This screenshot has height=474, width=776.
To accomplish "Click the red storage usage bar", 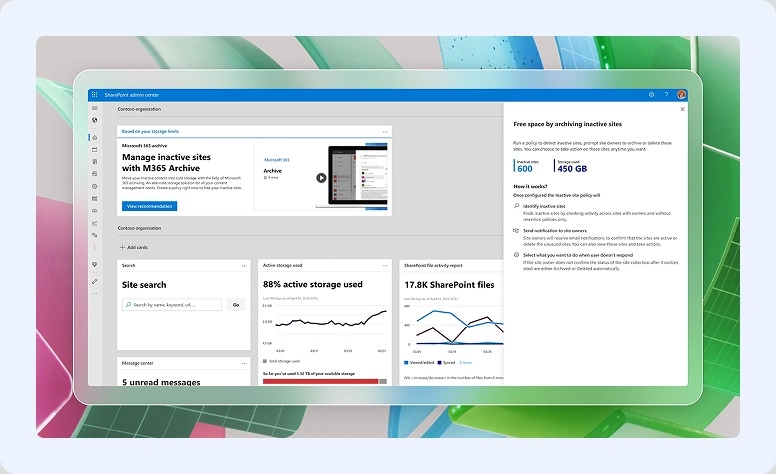I will pos(321,381).
